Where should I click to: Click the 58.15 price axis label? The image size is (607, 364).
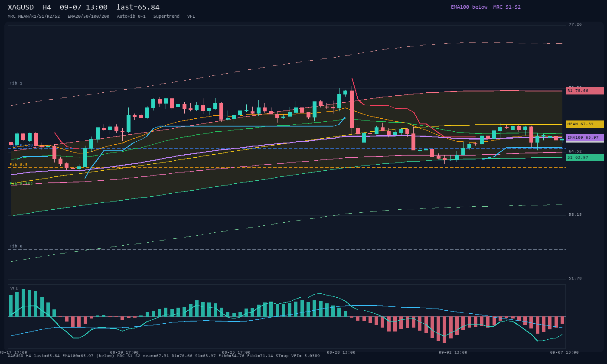[575, 215]
